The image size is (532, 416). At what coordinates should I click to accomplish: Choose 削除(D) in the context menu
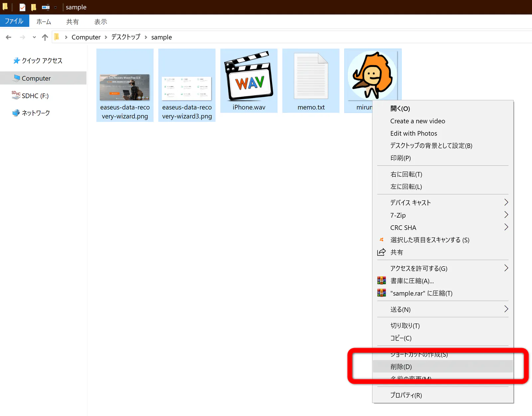pyautogui.click(x=443, y=367)
